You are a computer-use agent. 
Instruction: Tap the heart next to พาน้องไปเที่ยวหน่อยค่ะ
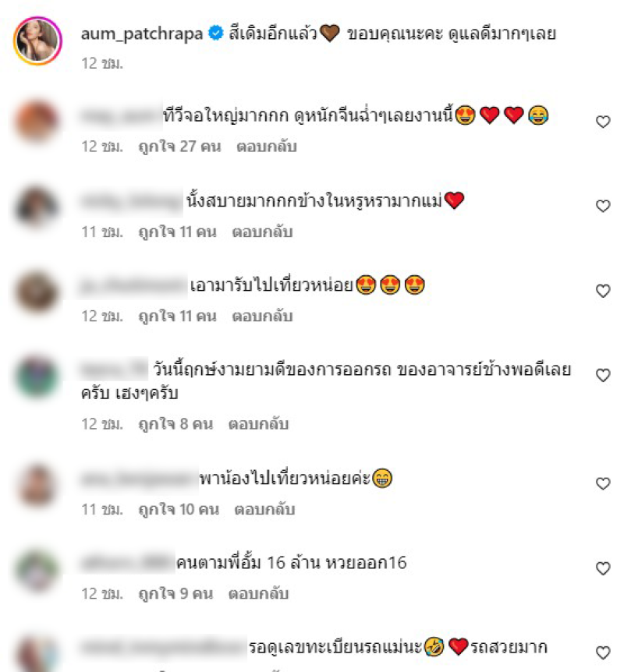pyautogui.click(x=603, y=484)
